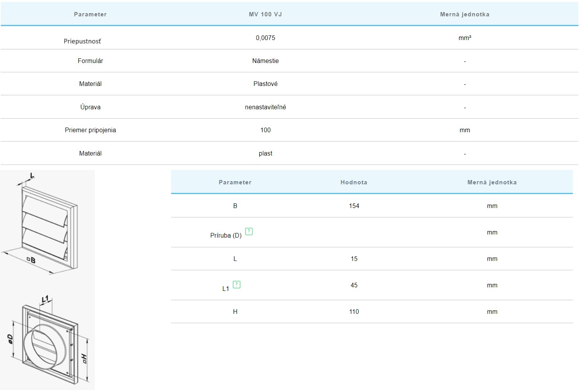Click the Plastové material value
Image resolution: width=580 pixels, height=392 pixels.
click(x=265, y=84)
